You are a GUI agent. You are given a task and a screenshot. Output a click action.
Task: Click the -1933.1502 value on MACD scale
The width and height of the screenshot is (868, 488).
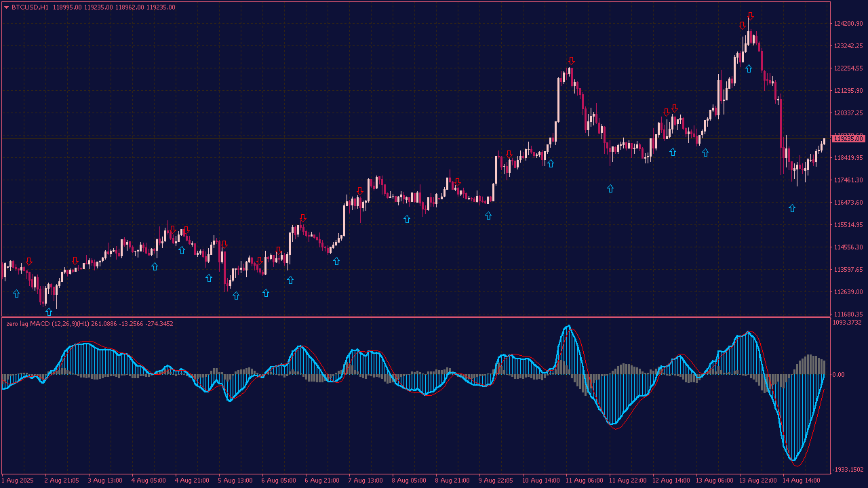pyautogui.click(x=848, y=469)
